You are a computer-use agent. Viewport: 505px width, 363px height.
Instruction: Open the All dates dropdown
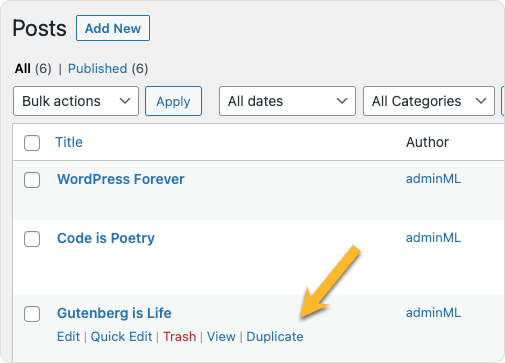click(287, 101)
